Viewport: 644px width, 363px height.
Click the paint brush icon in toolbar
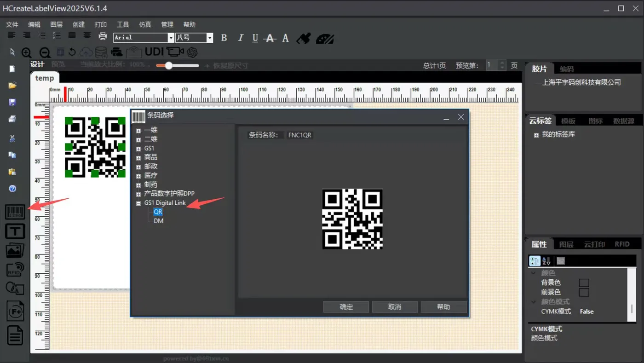click(304, 38)
